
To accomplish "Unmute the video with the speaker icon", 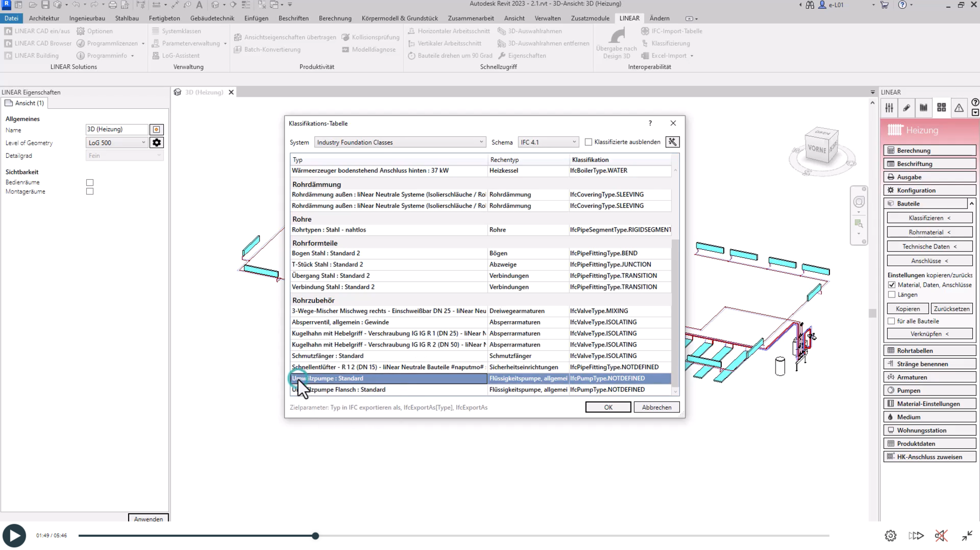I will tap(941, 535).
